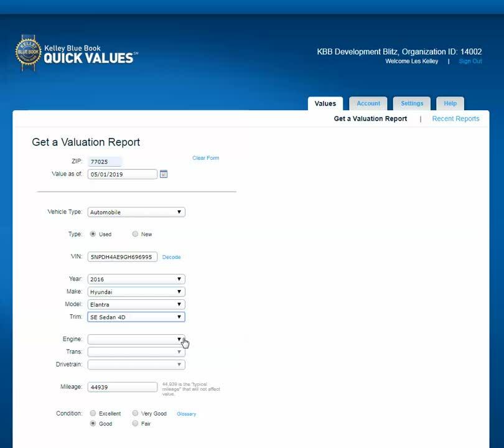Expand the Engine dropdown
Image resolution: width=504 pixels, height=448 pixels.
[x=136, y=339]
